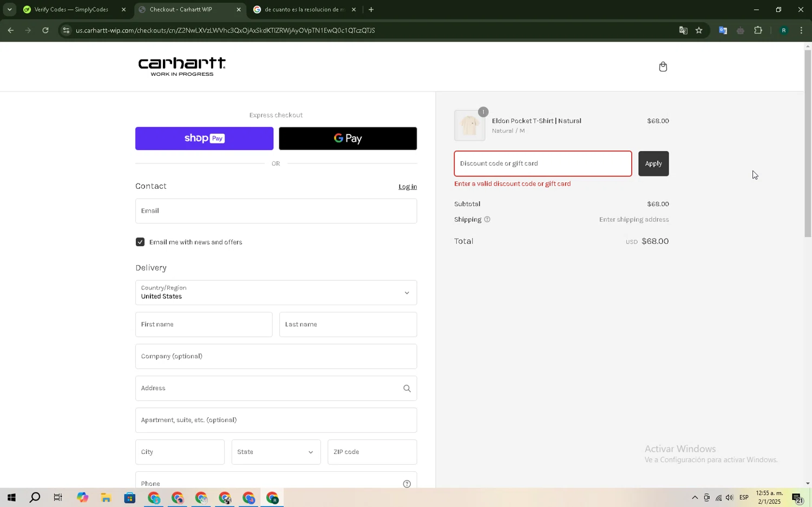Go back using the browser back arrow
The height and width of the screenshot is (507, 812).
[x=11, y=30]
